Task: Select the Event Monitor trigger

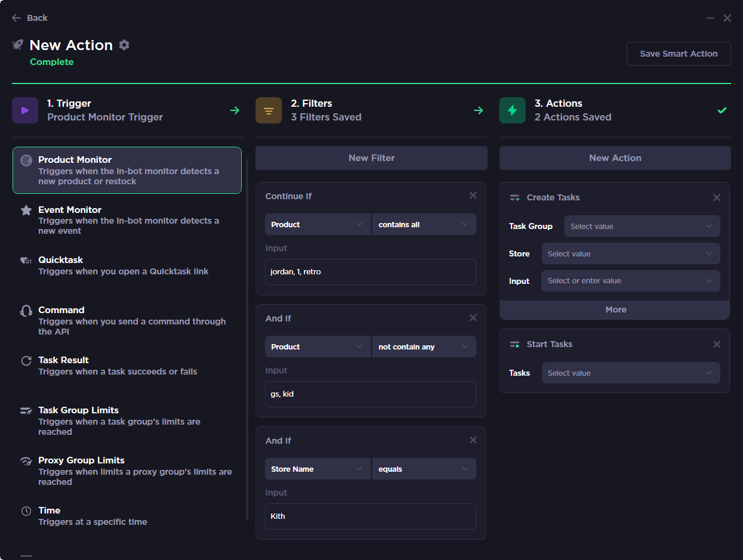Action: point(127,220)
